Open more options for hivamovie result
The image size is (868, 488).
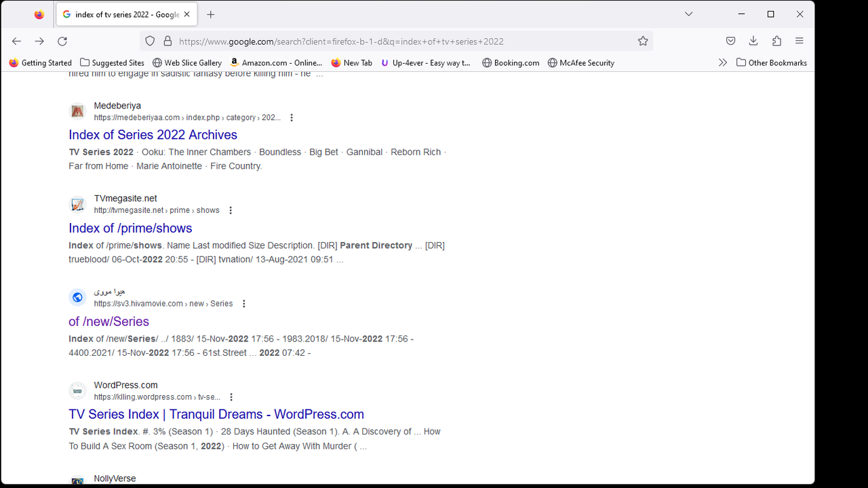coord(244,304)
